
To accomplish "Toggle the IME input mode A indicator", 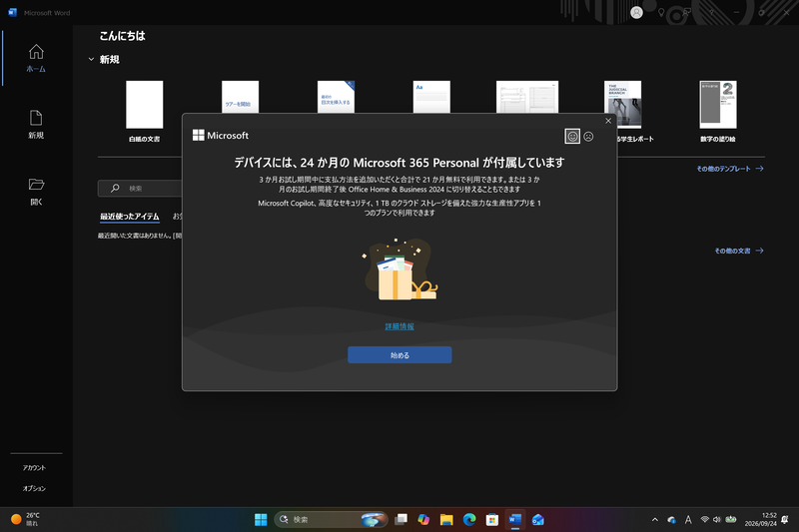I will (x=688, y=519).
